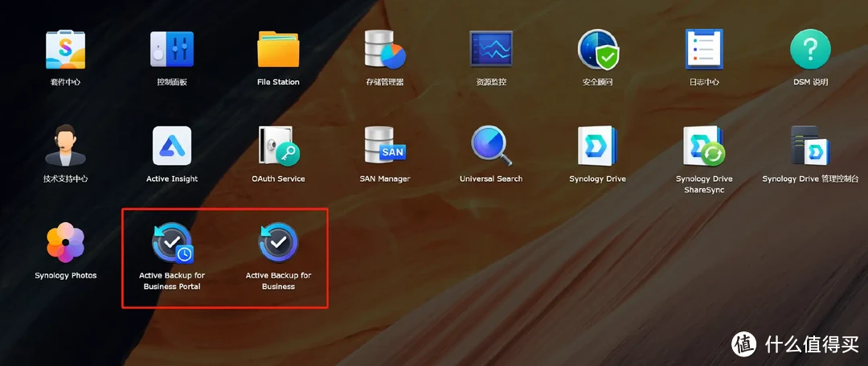The width and height of the screenshot is (868, 366).
Task: Open the Active Backup for Business Portal icon
Action: point(172,242)
